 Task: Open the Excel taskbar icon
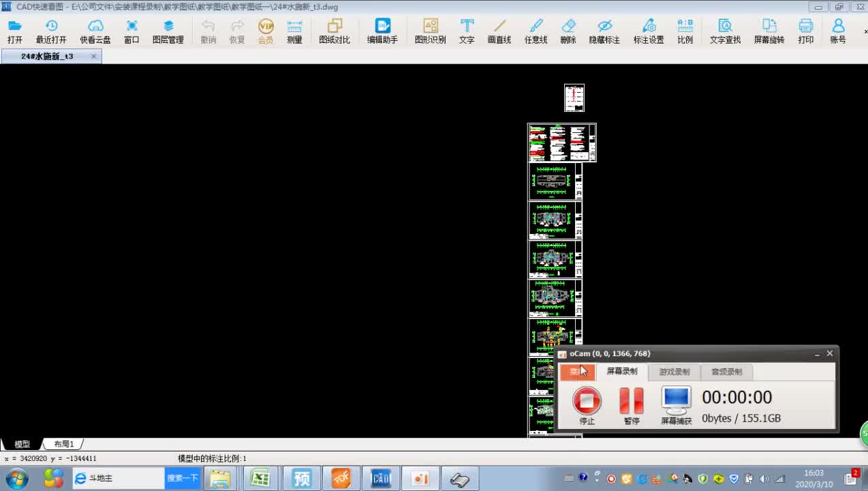pyautogui.click(x=260, y=479)
